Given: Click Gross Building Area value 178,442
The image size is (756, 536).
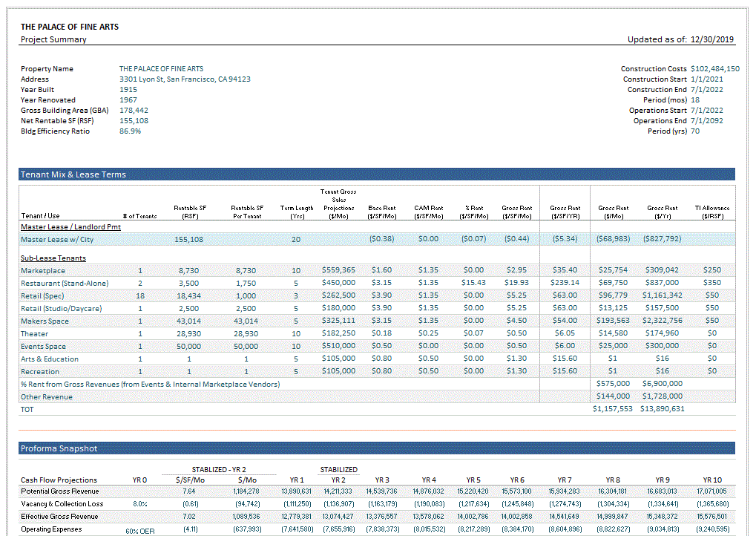Looking at the screenshot, I should pyautogui.click(x=134, y=111).
